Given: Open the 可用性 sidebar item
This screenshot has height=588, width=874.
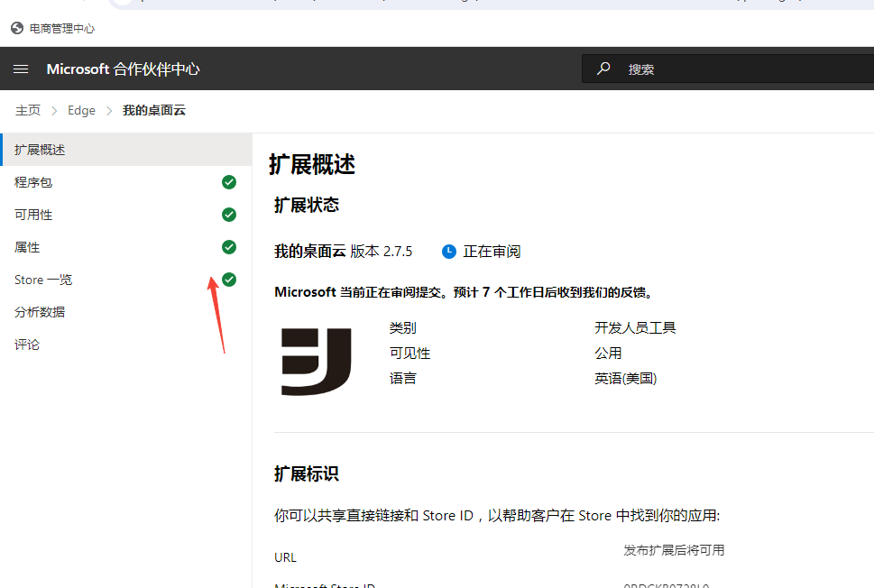Looking at the screenshot, I should point(126,215).
